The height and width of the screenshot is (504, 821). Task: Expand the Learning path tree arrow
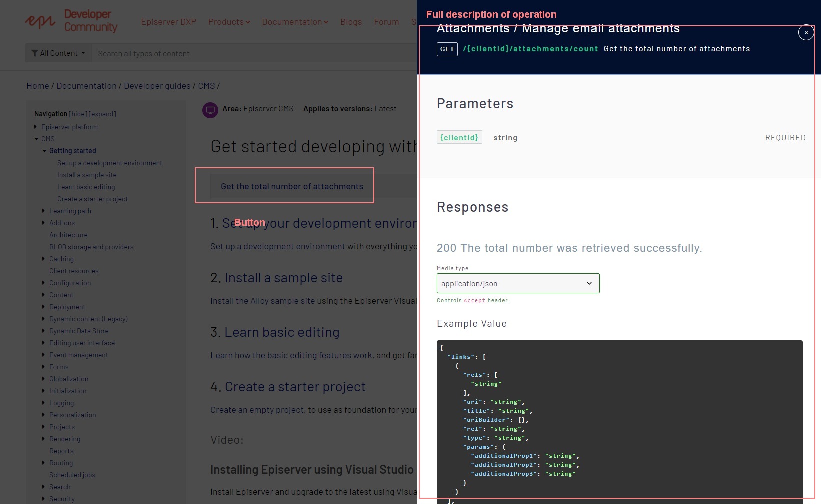point(44,211)
